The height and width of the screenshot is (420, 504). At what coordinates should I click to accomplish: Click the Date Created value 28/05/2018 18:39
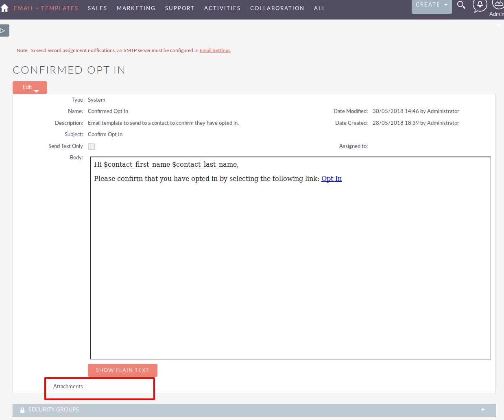point(416,123)
